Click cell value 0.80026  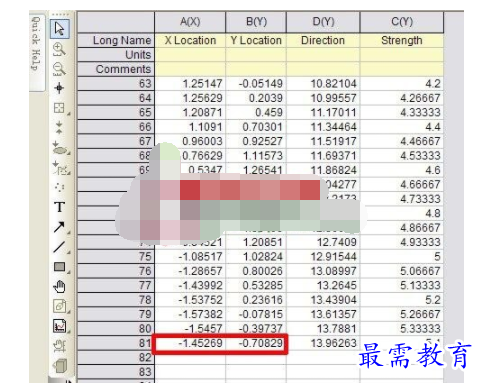point(263,271)
